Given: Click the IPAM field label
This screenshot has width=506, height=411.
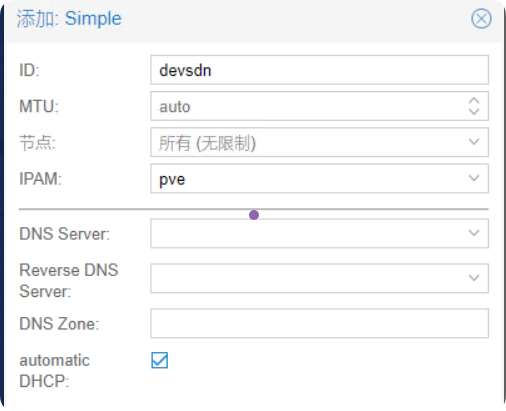Looking at the screenshot, I should 40,179.
